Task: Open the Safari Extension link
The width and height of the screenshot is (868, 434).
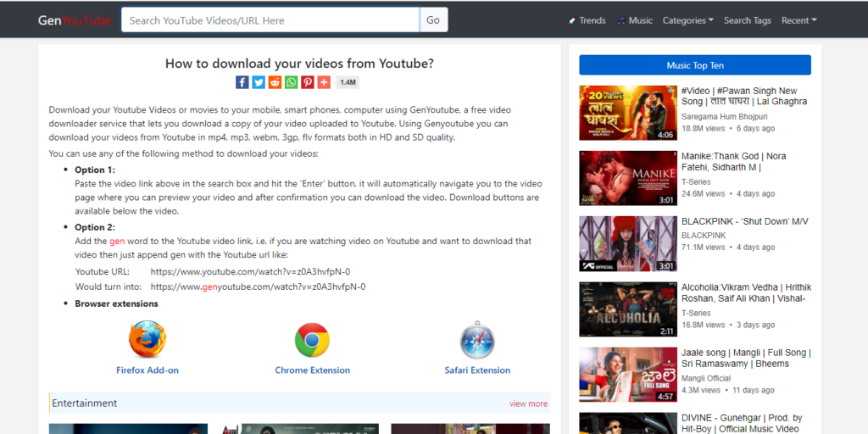Action: [x=477, y=370]
